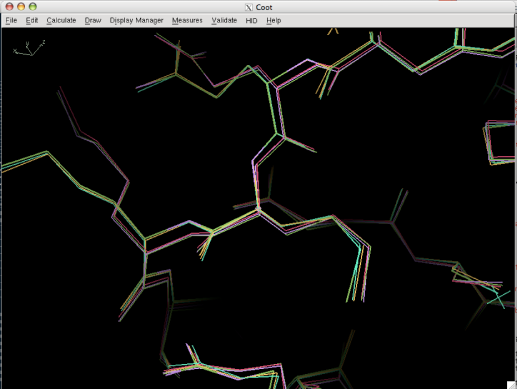Screen dimensions: 517x389
Task: Open the Draw menu
Action: coord(93,20)
